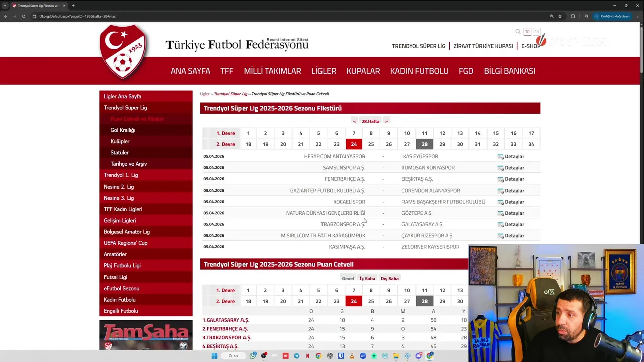Viewport: 644px width, 362px height.
Task: Open Windows Start menu
Action: coord(214,356)
